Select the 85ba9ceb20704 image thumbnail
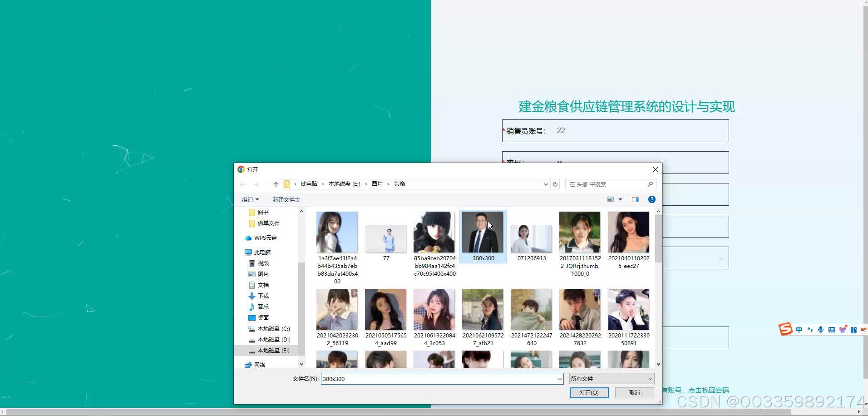Image resolution: width=868 pixels, height=416 pixels. tap(434, 232)
